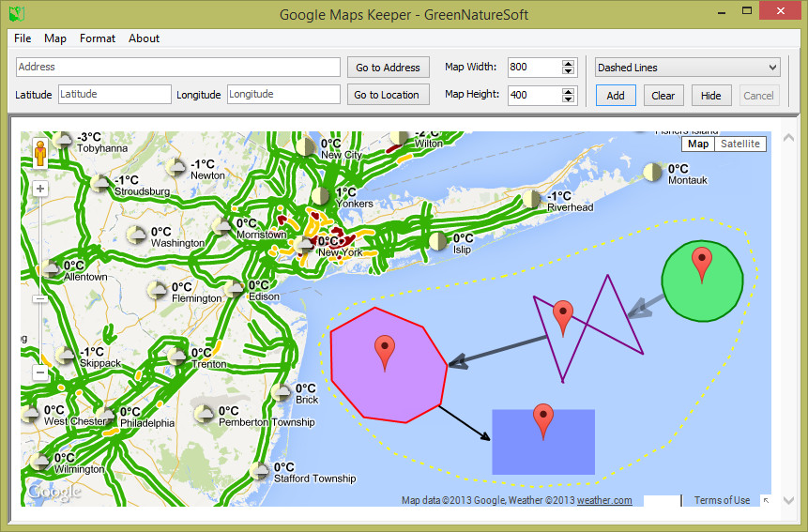The height and width of the screenshot is (532, 808).
Task: Zoom in with the map plus button
Action: click(40, 189)
